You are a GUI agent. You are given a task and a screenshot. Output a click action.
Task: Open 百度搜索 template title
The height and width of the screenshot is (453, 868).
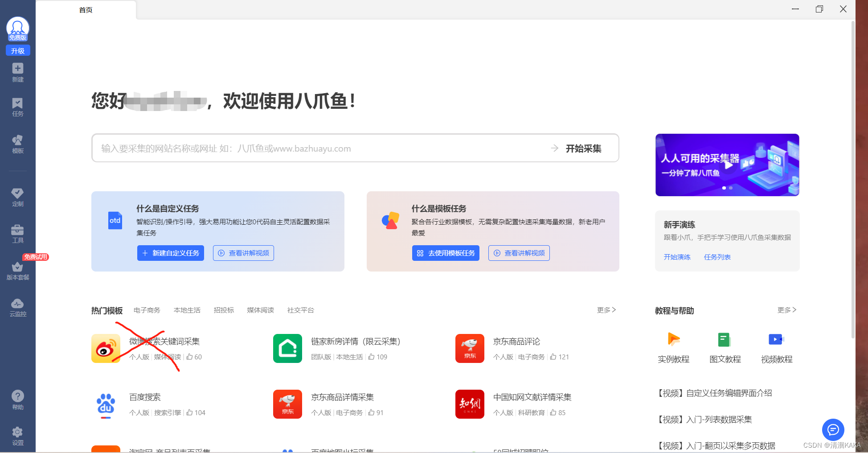tap(145, 397)
